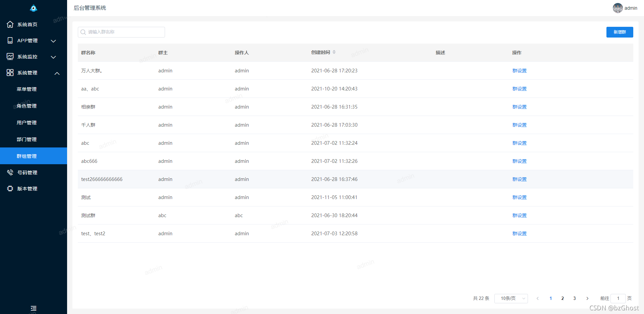The height and width of the screenshot is (314, 644).
Task: Collapse the 系统管理 submenu chevron
Action: point(57,73)
